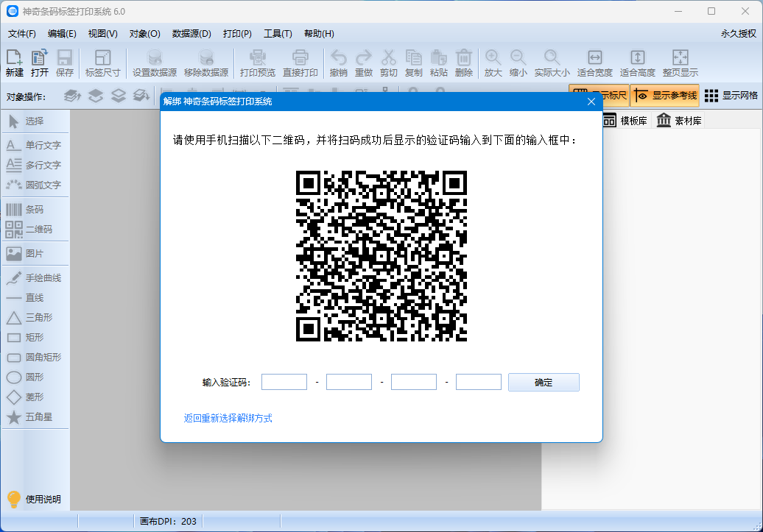Set view to 实际大小
Image resolution: width=763 pixels, height=532 pixels.
click(552, 63)
